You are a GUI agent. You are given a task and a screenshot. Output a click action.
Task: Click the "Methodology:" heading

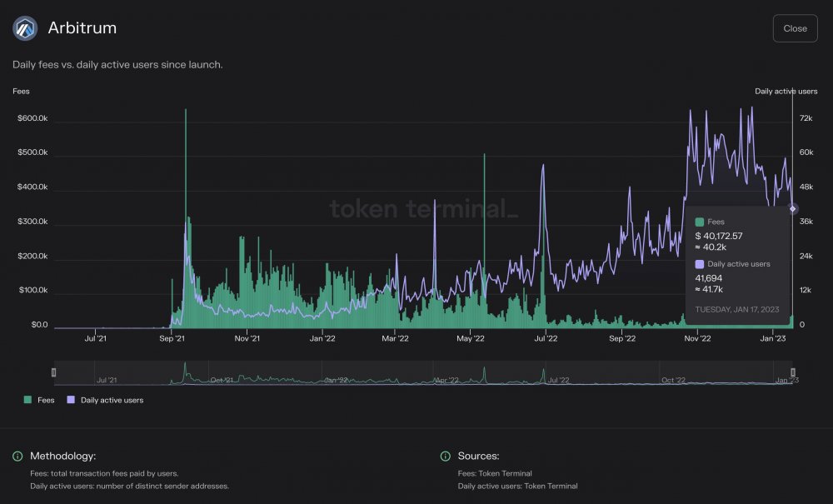[x=63, y=457]
